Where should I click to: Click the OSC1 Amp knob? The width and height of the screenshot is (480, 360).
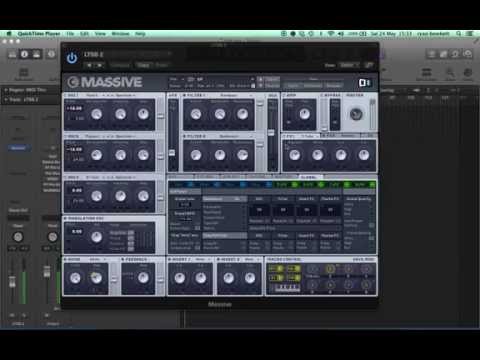click(x=143, y=114)
